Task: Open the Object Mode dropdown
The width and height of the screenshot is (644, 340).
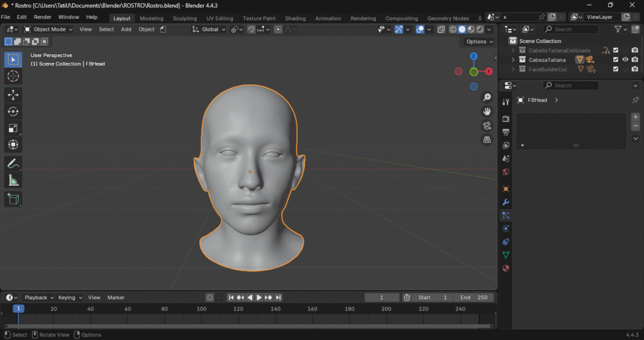Action: (49, 29)
